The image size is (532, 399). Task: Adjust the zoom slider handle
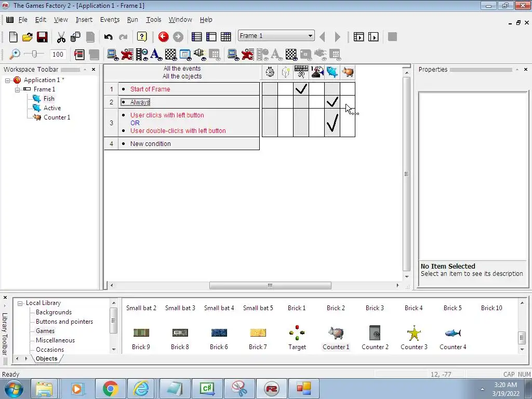click(34, 54)
